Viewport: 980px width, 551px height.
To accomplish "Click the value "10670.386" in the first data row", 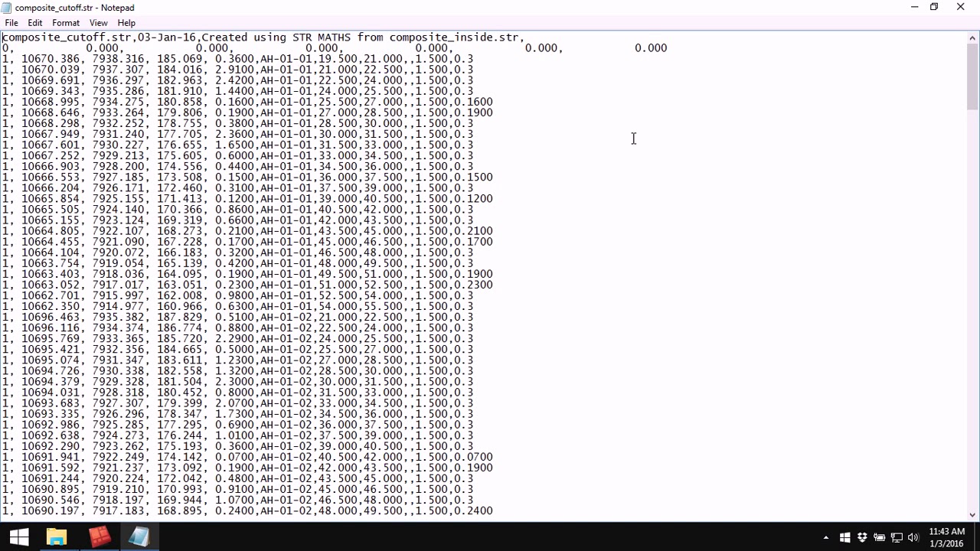I will (x=51, y=58).
